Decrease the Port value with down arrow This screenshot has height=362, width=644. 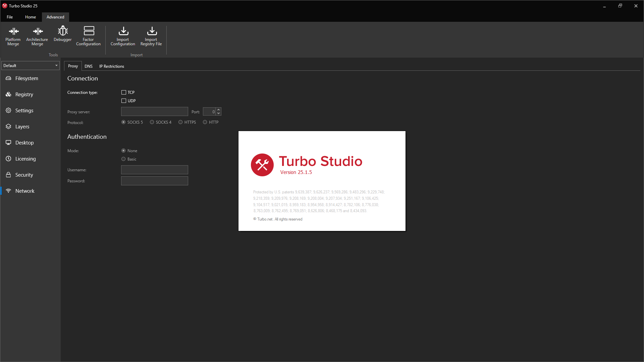pos(219,114)
